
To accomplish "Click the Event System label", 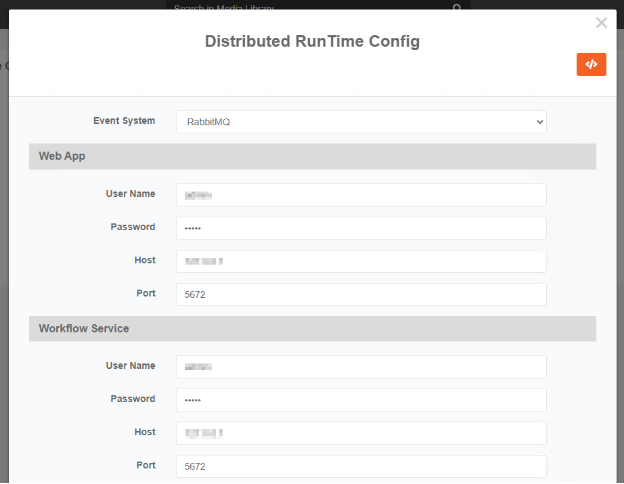I will (x=124, y=121).
